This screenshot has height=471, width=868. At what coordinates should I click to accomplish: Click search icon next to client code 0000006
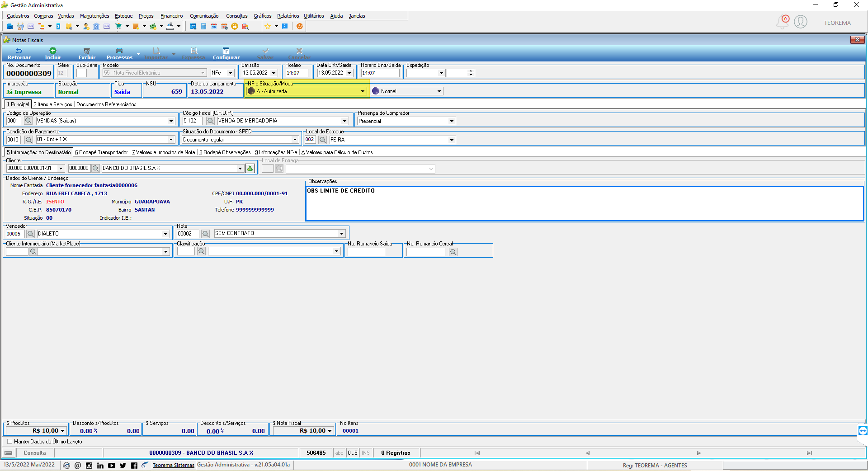(x=95, y=168)
